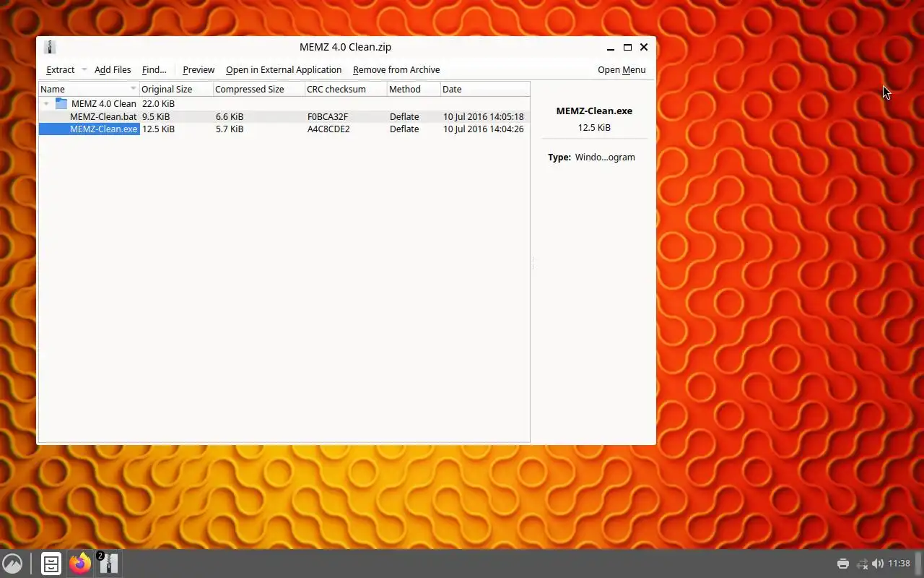Screen dimensions: 924x578
Task: Launch Firefox from the taskbar
Action: click(80, 564)
